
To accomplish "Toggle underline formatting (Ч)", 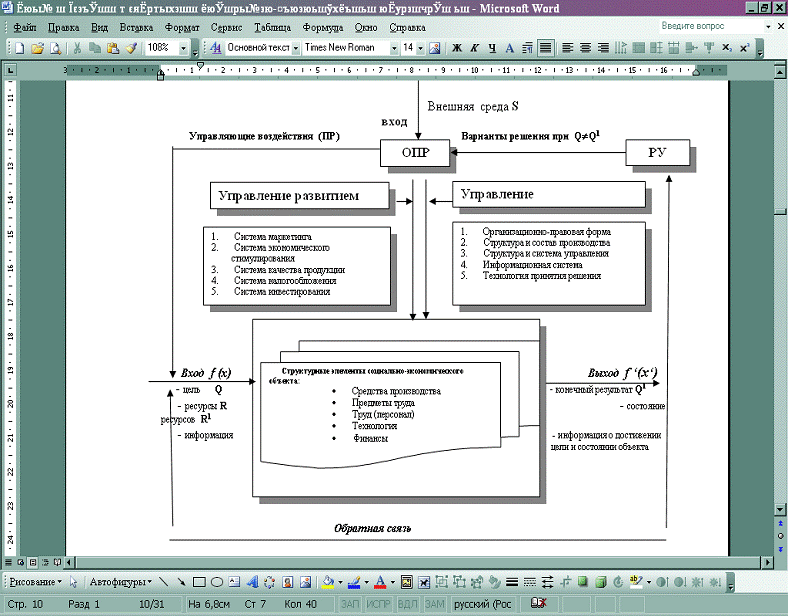I will [x=492, y=48].
